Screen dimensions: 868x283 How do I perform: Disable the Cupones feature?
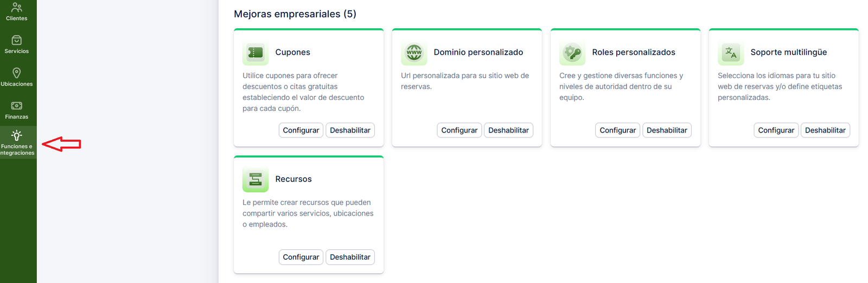(350, 130)
